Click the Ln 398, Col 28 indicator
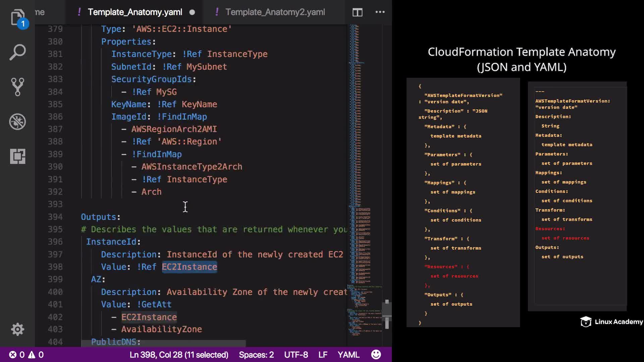Image resolution: width=644 pixels, height=362 pixels. (179, 355)
